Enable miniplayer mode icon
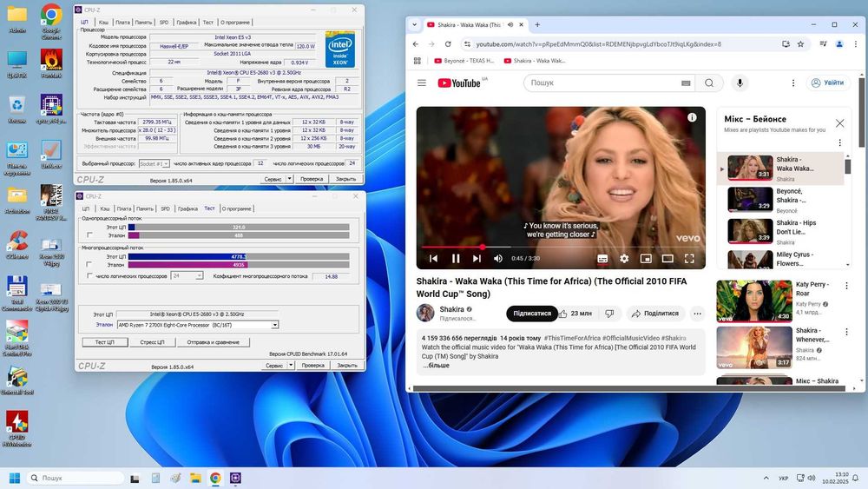Viewport: 868px width, 489px height. (x=646, y=258)
